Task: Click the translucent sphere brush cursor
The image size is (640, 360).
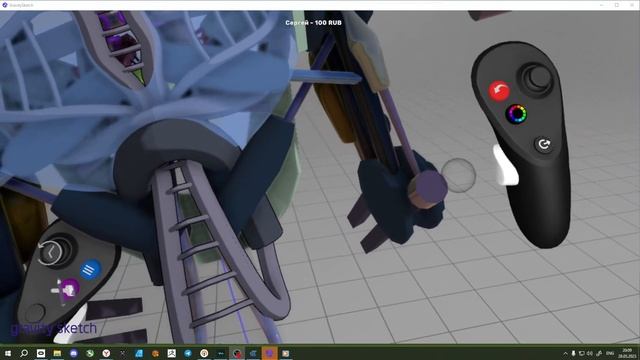Action: tap(458, 175)
